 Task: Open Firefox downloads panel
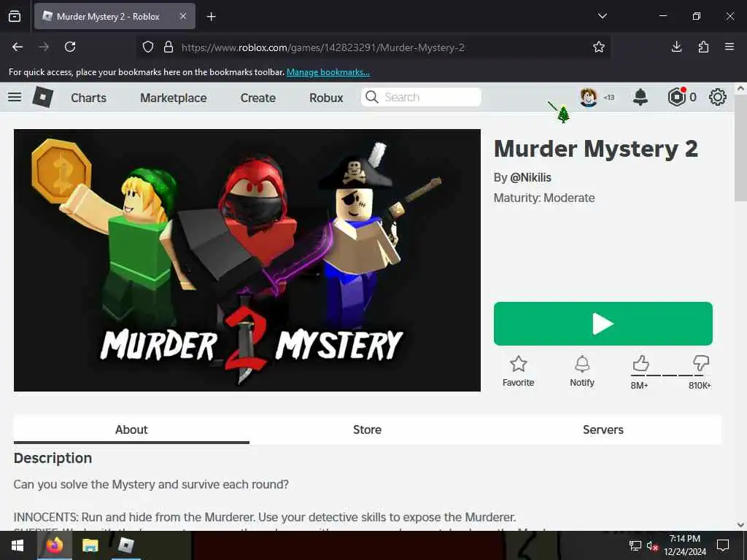point(676,47)
